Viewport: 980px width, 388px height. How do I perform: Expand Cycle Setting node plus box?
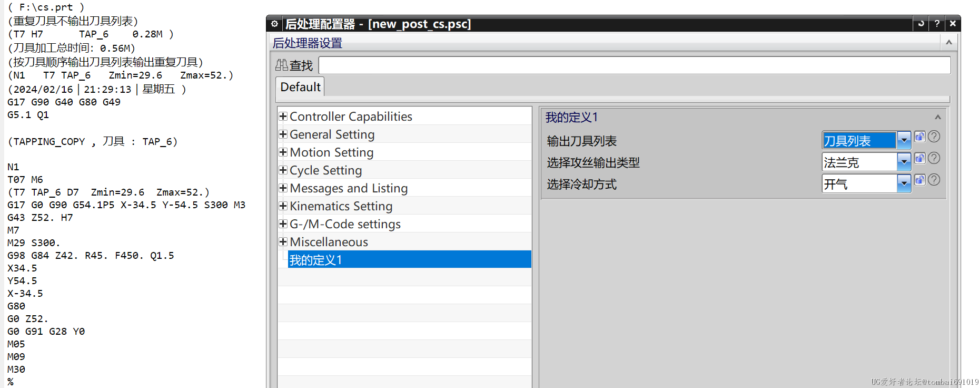click(x=283, y=170)
